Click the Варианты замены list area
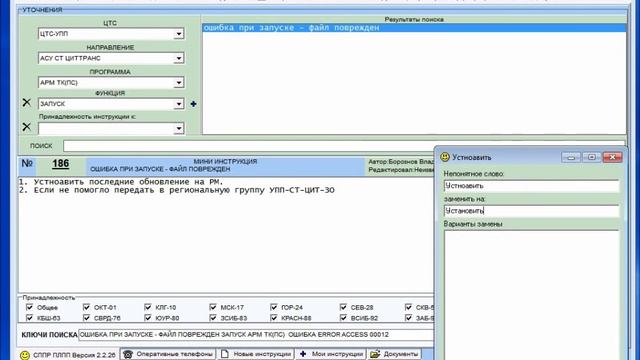The width and height of the screenshot is (640, 360). pyautogui.click(x=531, y=294)
